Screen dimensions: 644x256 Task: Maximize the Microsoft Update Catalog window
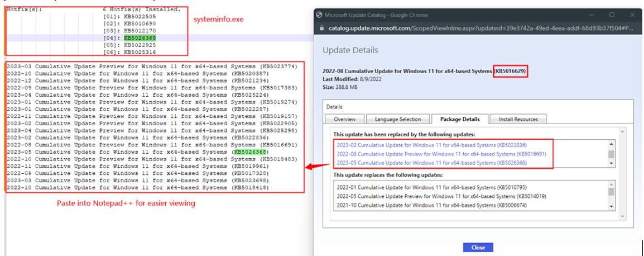tap(612, 15)
